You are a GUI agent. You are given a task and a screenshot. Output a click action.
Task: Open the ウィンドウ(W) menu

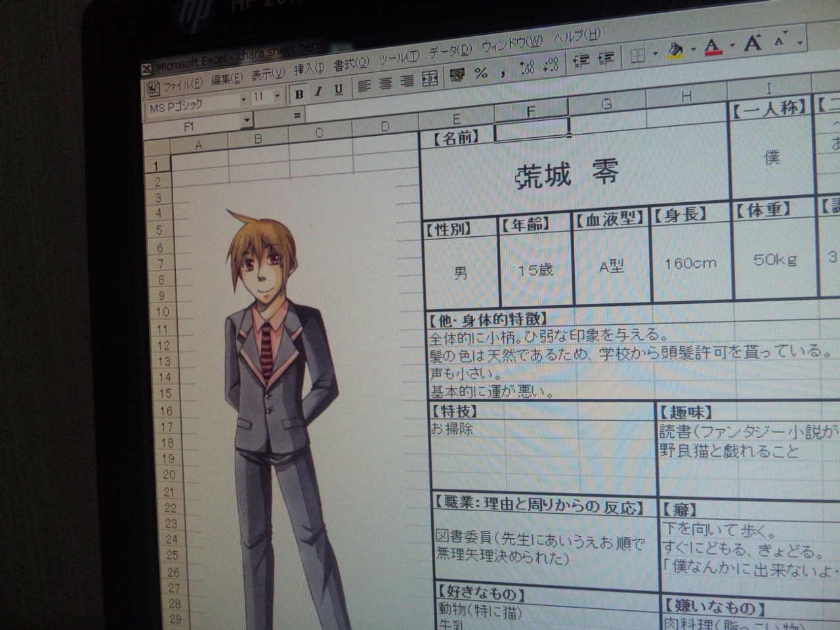512,44
